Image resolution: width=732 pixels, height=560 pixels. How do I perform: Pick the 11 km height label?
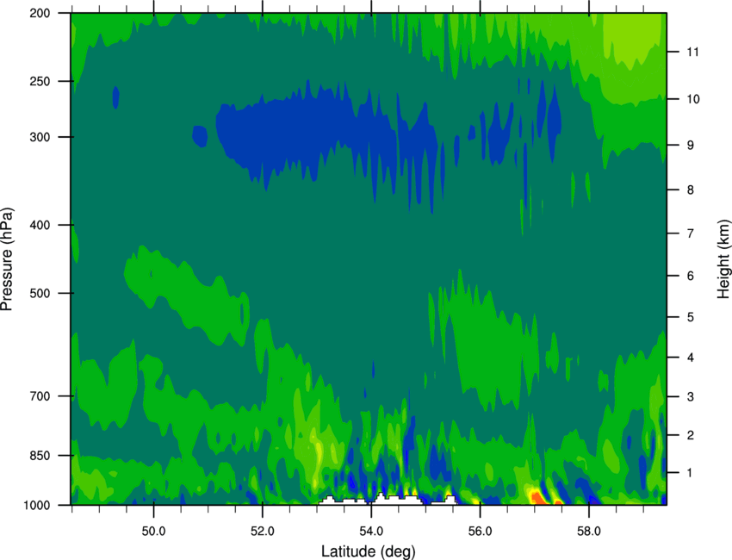692,52
